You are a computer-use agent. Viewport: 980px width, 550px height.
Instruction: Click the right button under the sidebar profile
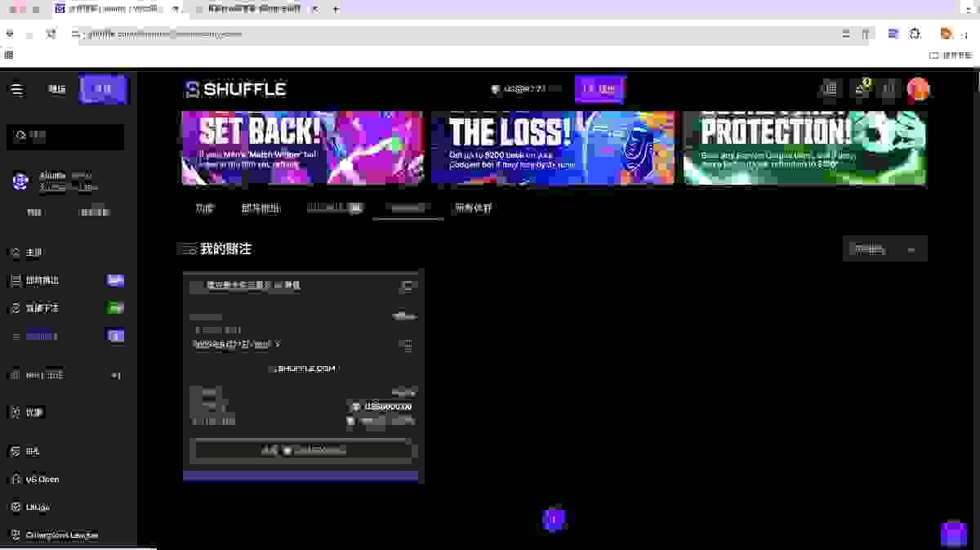point(94,212)
